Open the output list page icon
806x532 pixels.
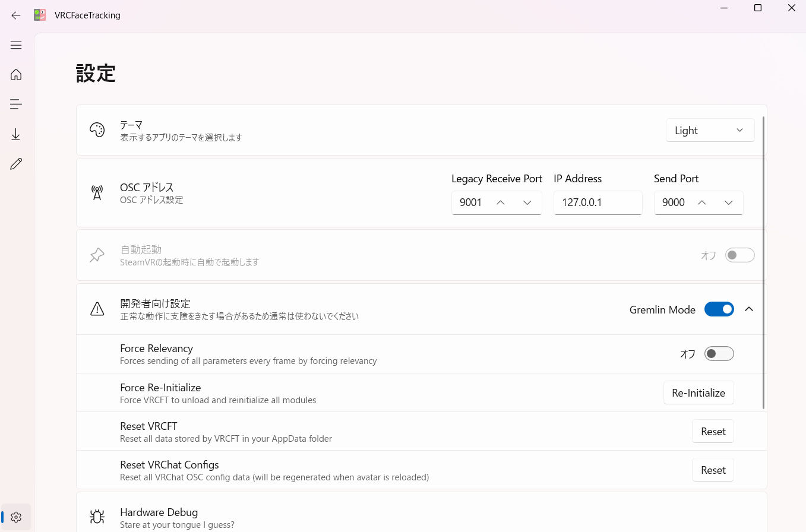click(x=16, y=104)
